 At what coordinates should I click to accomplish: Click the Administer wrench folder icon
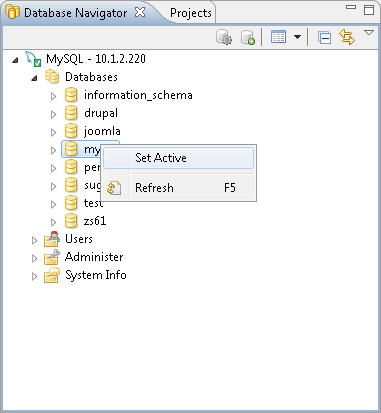[x=52, y=257]
